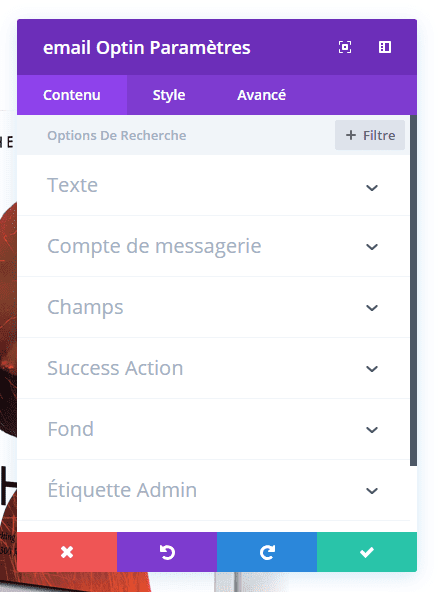Click the email Optin Paramètres header title
Screen dimensions: 438x592
[x=147, y=48]
